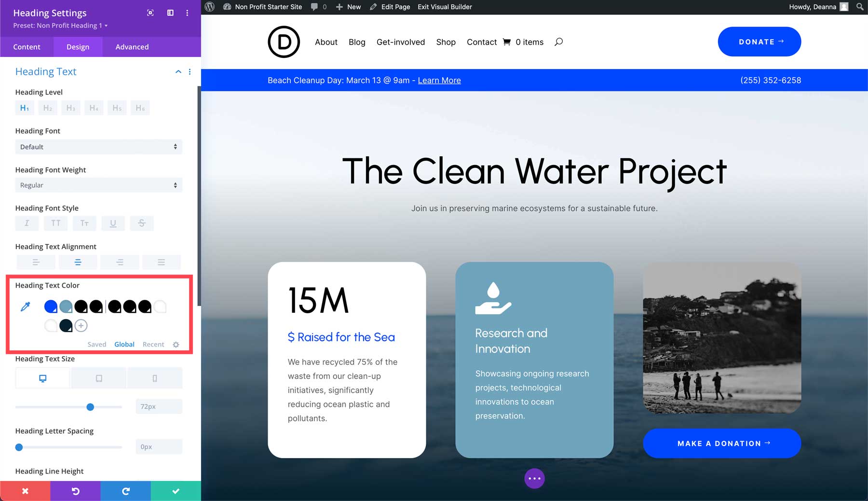Apply strikethrough style to the heading
This screenshot has height=501, width=868.
tap(141, 223)
